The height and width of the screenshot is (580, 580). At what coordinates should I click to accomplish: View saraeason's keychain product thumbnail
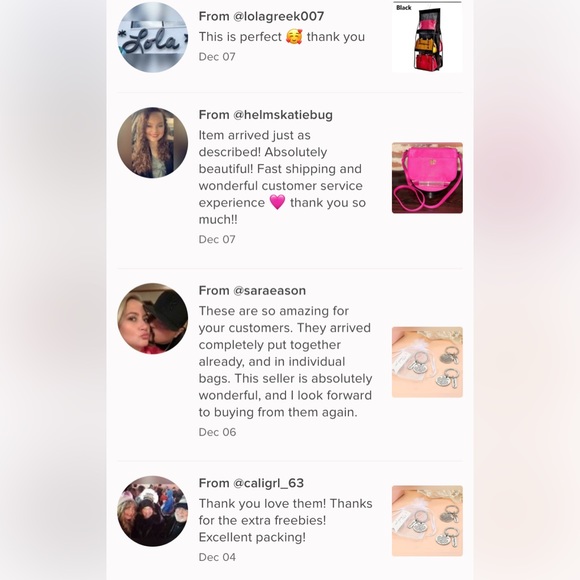point(427,362)
